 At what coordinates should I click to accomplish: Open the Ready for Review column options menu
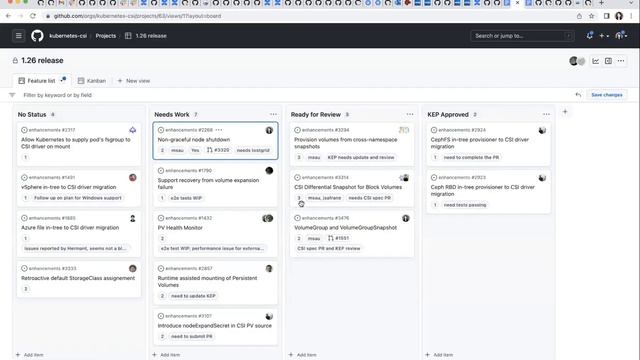pyautogui.click(x=410, y=114)
